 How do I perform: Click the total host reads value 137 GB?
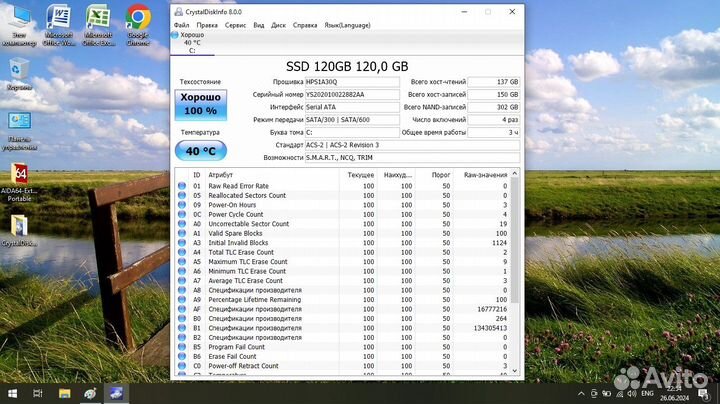[x=494, y=82]
